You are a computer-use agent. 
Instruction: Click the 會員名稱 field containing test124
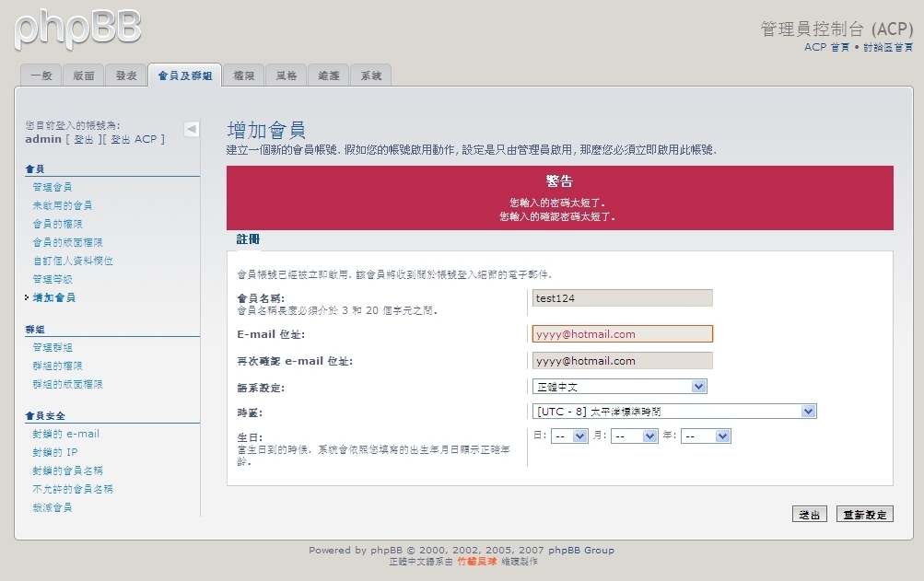click(622, 298)
